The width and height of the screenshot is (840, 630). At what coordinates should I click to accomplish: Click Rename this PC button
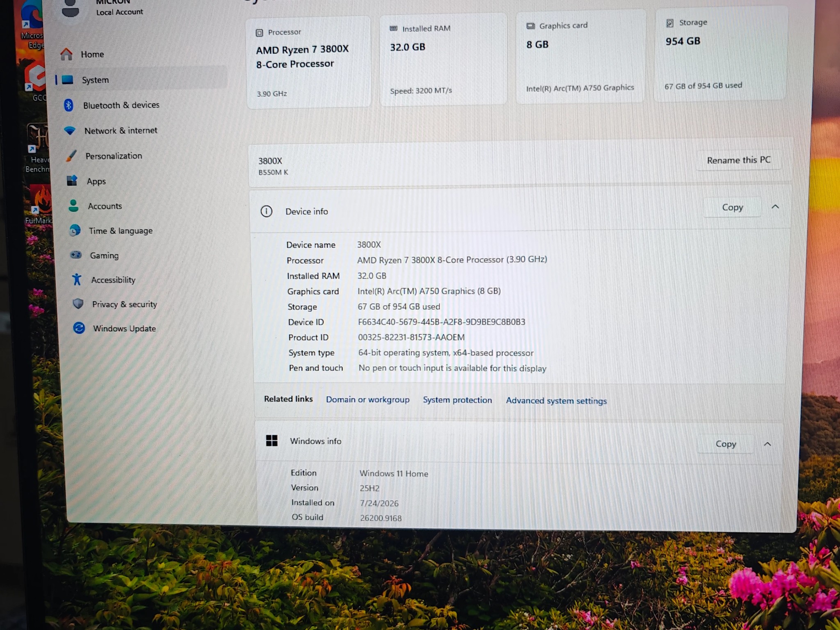[x=739, y=160]
